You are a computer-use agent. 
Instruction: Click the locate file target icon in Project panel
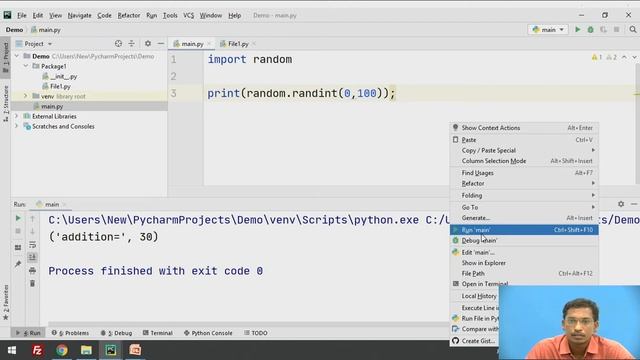click(118, 44)
